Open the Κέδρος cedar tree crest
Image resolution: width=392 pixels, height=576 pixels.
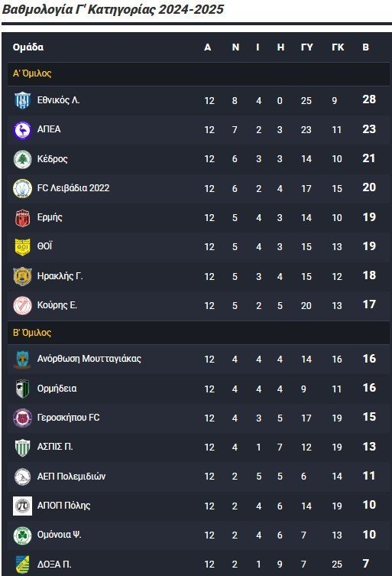click(22, 159)
